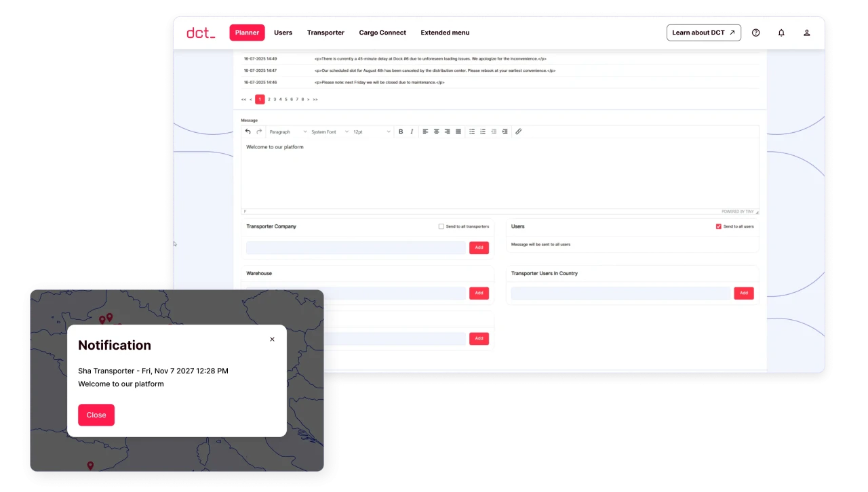Image resolution: width=868 pixels, height=492 pixels.
Task: Open the user account profile icon
Action: pyautogui.click(x=806, y=33)
